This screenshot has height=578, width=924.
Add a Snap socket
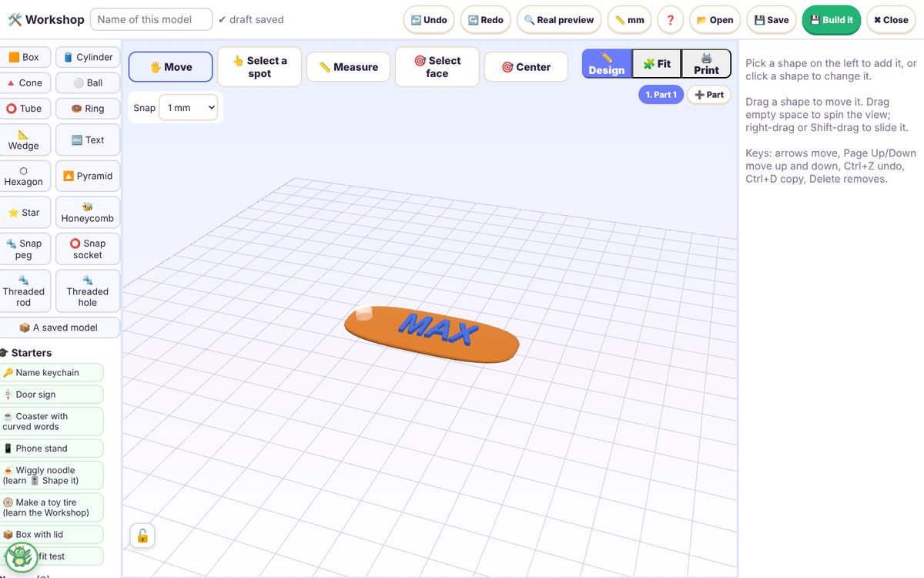[88, 249]
